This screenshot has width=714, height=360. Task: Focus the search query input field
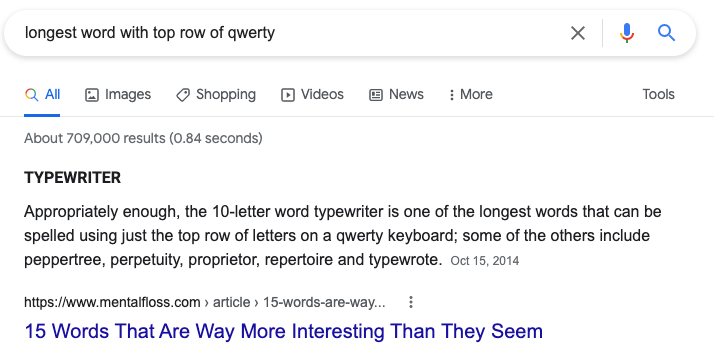click(x=291, y=33)
